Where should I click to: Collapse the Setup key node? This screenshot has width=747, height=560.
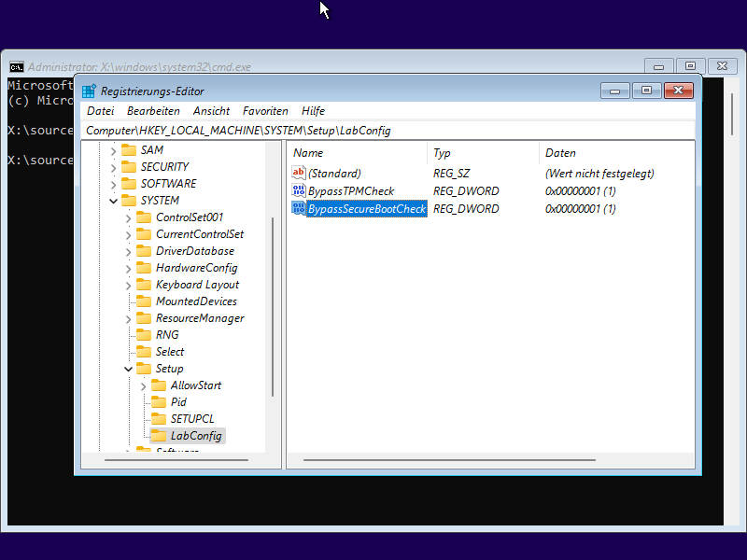pos(129,369)
